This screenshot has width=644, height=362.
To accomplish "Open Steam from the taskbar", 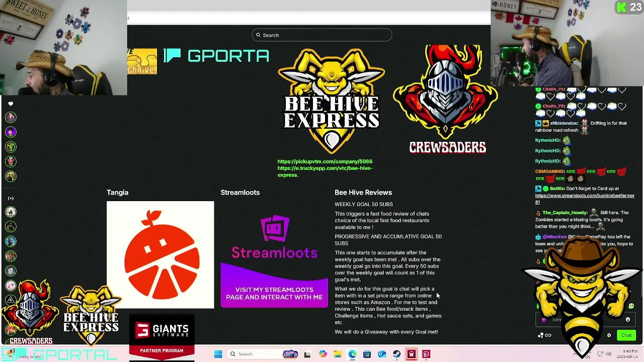I will point(396,354).
